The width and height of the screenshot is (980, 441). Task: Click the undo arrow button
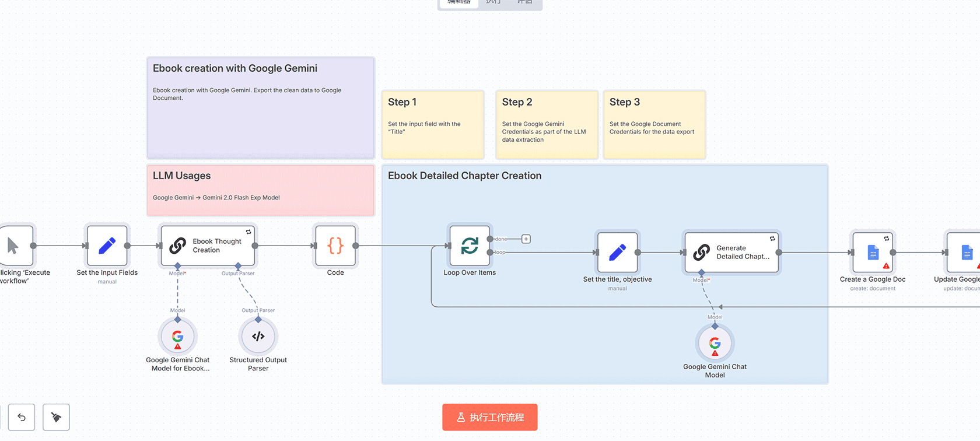22,417
